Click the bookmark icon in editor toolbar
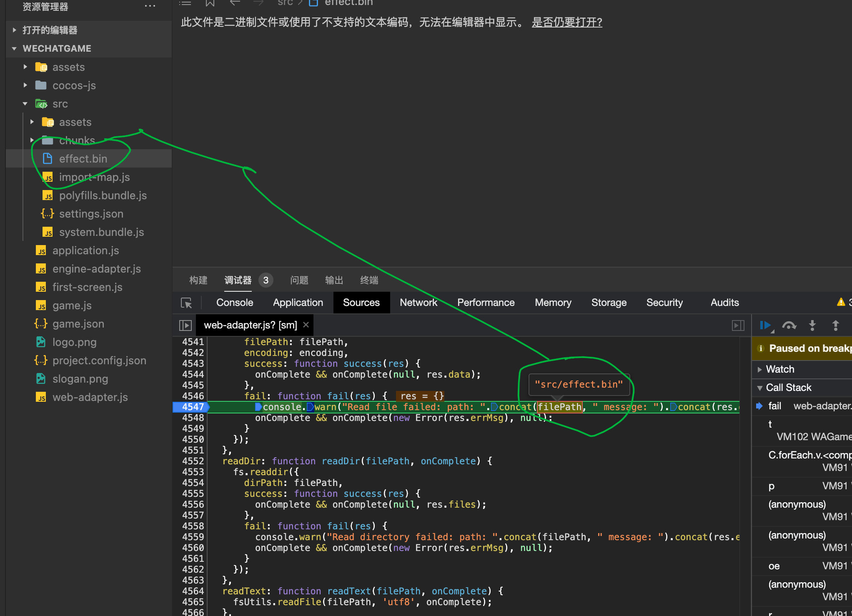The height and width of the screenshot is (616, 852). click(210, 3)
